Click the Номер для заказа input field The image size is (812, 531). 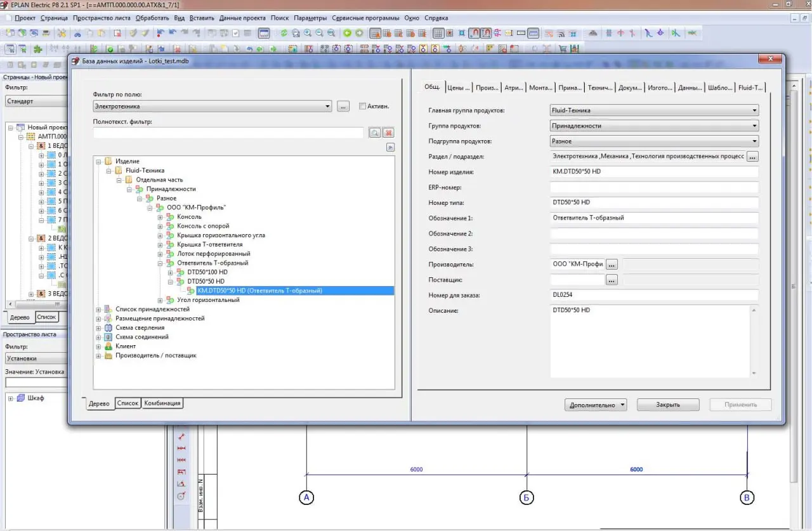[x=654, y=295]
